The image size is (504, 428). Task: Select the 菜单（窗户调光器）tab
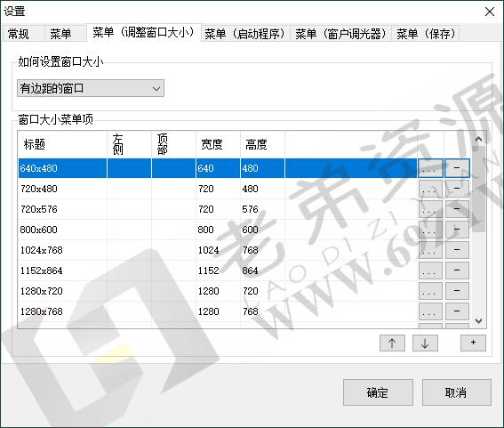click(341, 34)
